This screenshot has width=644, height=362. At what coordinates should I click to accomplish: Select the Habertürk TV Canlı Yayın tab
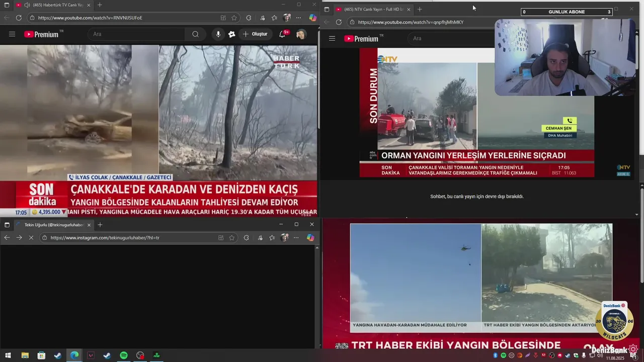53,5
